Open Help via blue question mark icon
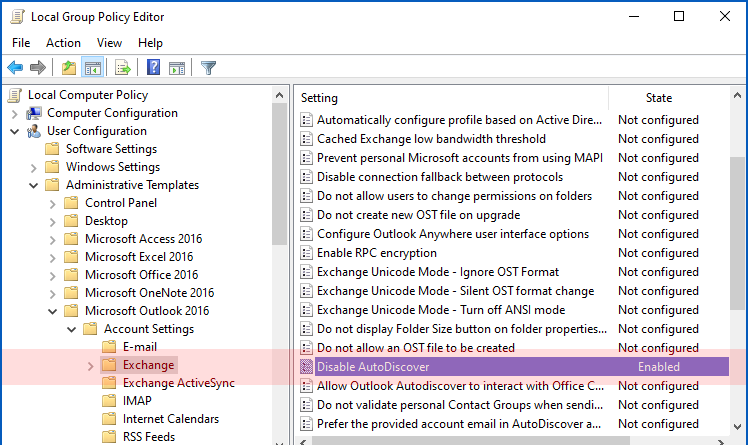This screenshot has height=445, width=748. (x=153, y=67)
